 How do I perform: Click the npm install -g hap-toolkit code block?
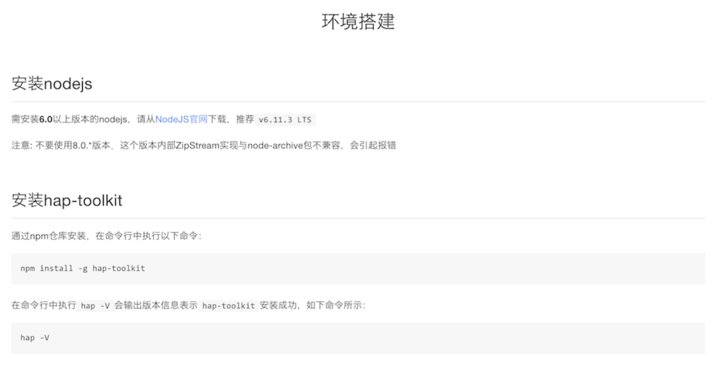(358, 269)
